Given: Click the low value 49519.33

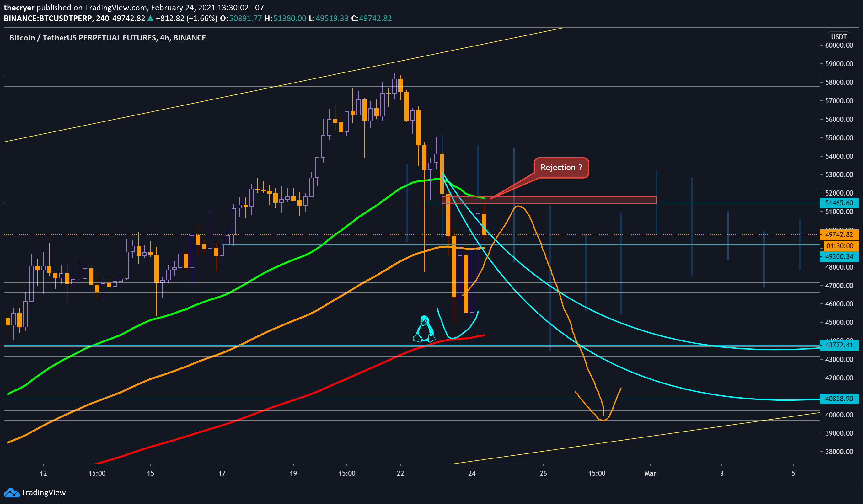Looking at the screenshot, I should tap(331, 18).
